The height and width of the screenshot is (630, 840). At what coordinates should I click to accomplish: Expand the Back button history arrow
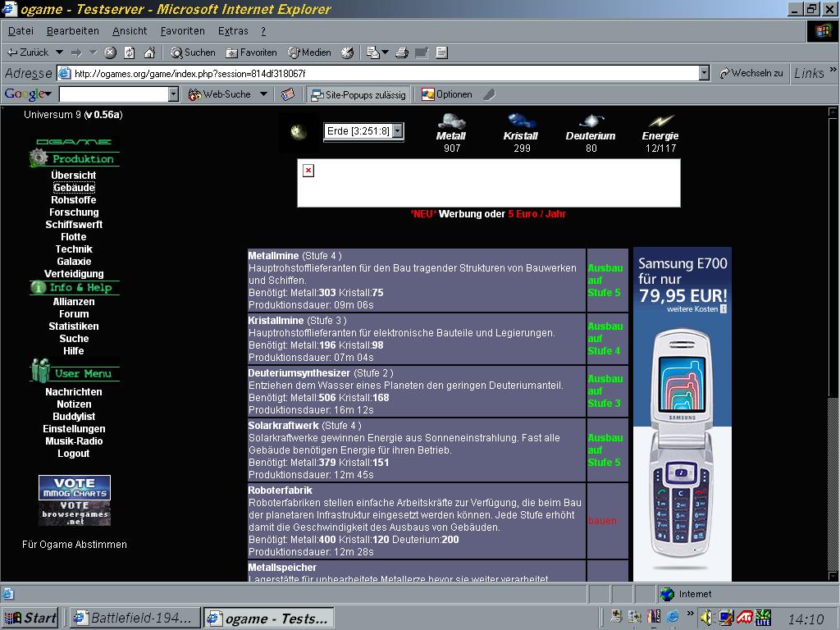tap(59, 52)
